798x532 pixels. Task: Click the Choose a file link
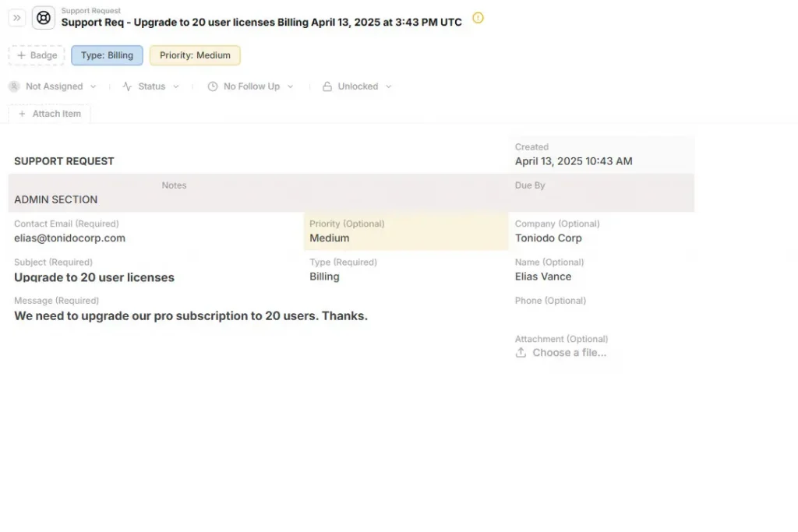point(568,352)
